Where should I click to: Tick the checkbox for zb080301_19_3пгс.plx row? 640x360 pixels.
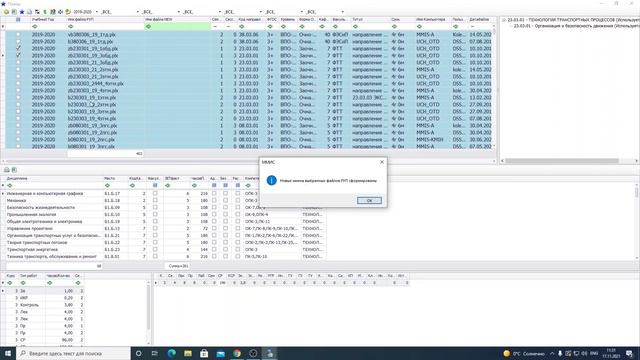pyautogui.click(x=18, y=126)
